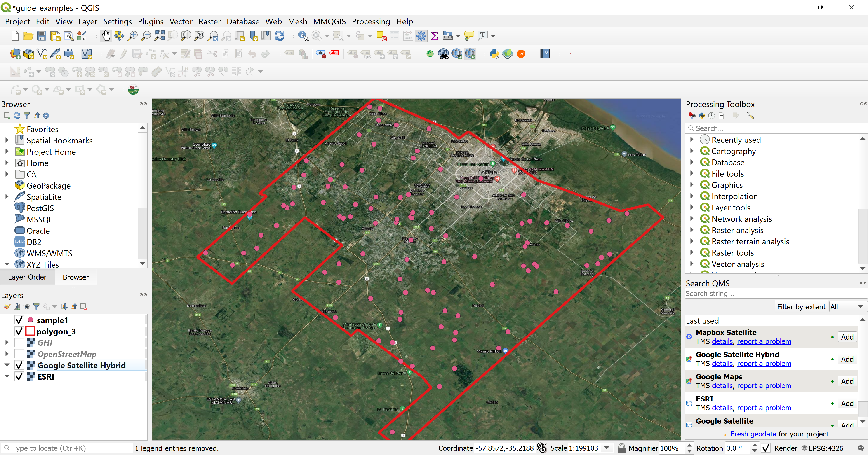868x455 pixels.
Task: Open the Python Console icon
Action: (x=494, y=54)
